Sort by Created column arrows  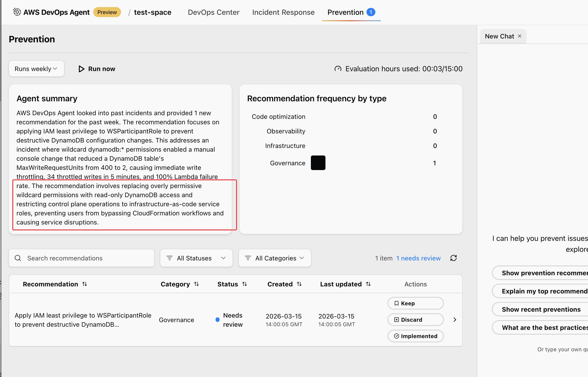tap(299, 284)
